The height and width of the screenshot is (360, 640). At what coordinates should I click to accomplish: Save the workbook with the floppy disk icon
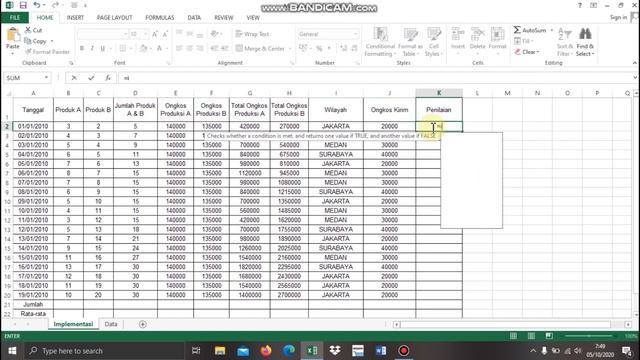23,5
